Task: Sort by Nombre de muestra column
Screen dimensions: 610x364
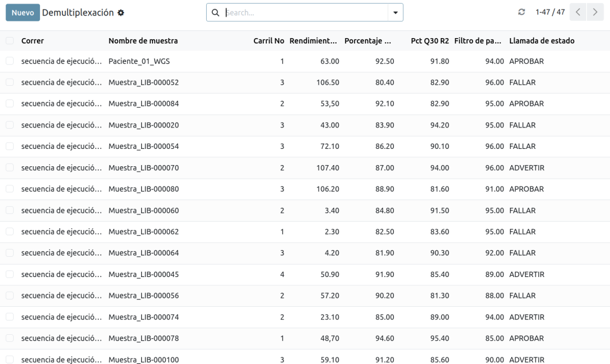Action: (143, 41)
